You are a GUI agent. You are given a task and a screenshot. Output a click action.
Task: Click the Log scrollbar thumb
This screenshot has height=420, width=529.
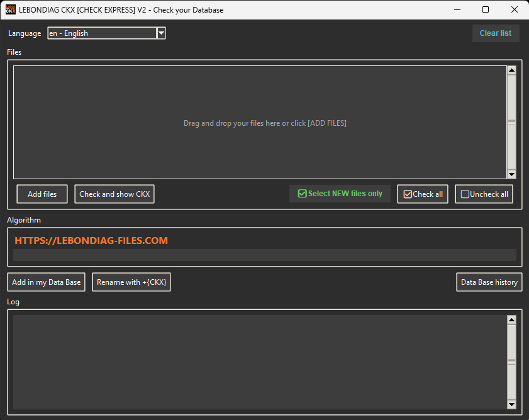pyautogui.click(x=511, y=362)
